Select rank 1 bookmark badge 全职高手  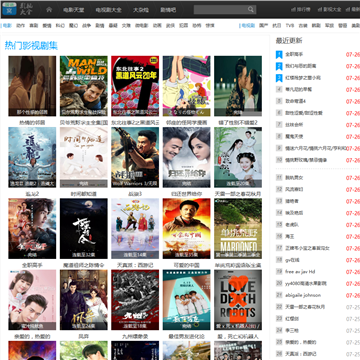pyautogui.click(x=279, y=55)
